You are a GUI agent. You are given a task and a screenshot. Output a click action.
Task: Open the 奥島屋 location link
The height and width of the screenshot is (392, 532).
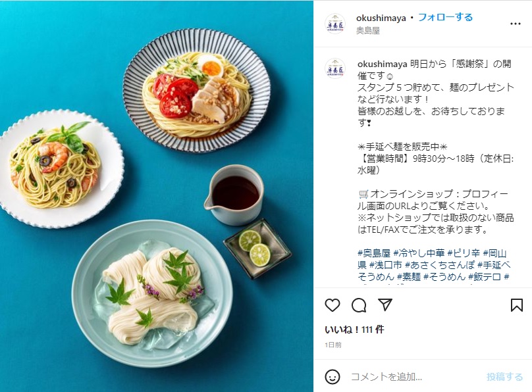click(368, 30)
